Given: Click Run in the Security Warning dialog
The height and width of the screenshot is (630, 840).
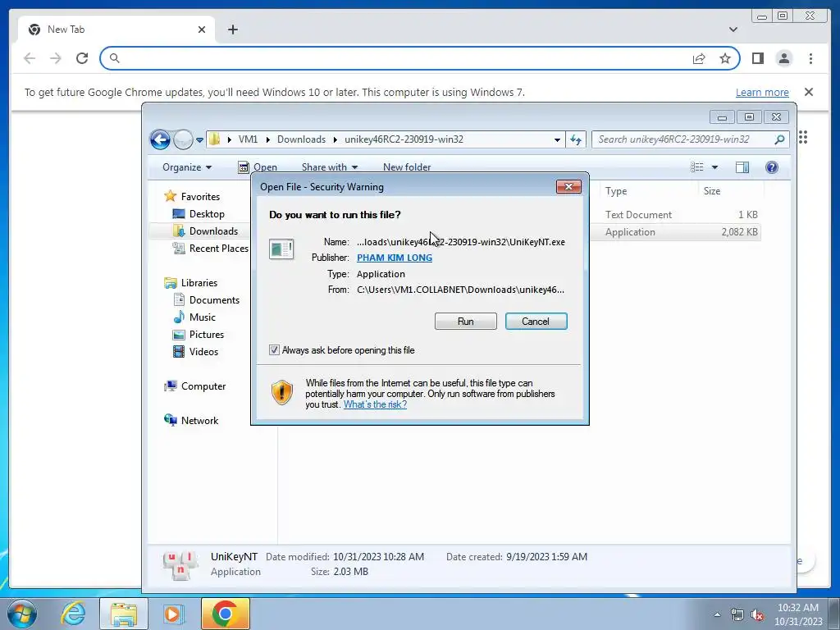Looking at the screenshot, I should click(x=465, y=322).
